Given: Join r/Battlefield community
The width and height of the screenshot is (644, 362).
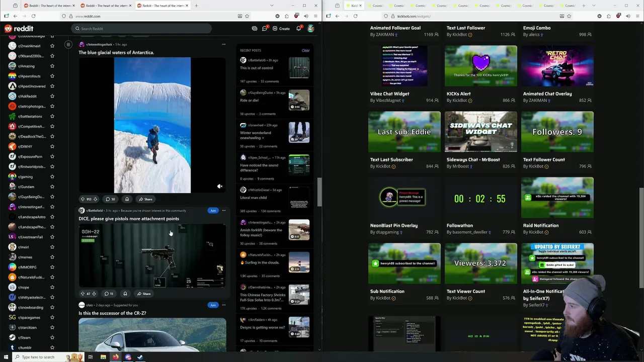Looking at the screenshot, I should (x=213, y=211).
